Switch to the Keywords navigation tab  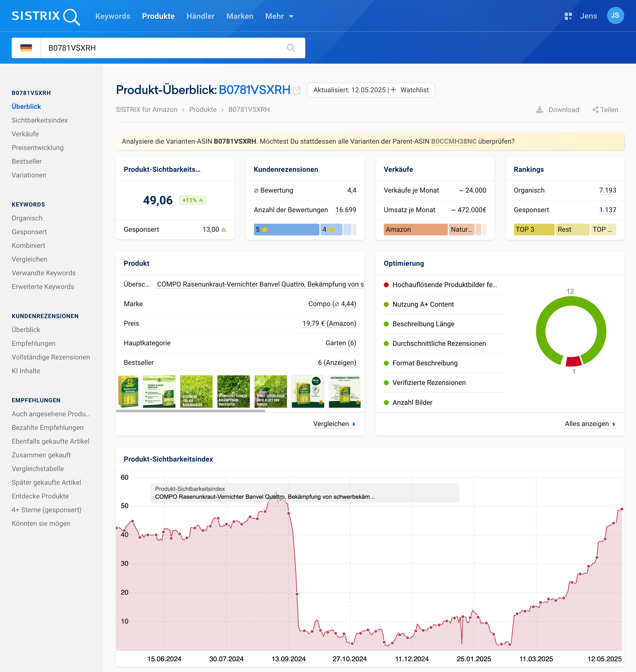113,16
